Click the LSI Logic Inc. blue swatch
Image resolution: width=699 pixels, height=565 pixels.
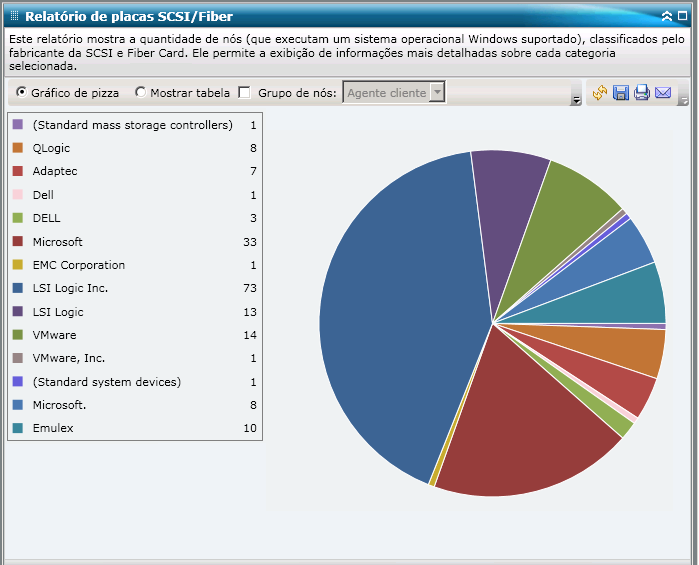[17, 288]
